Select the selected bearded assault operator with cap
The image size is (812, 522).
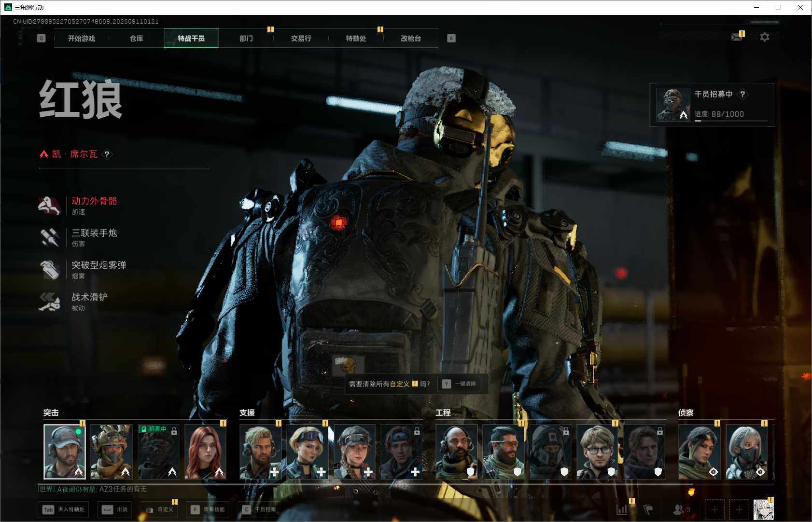coord(65,452)
